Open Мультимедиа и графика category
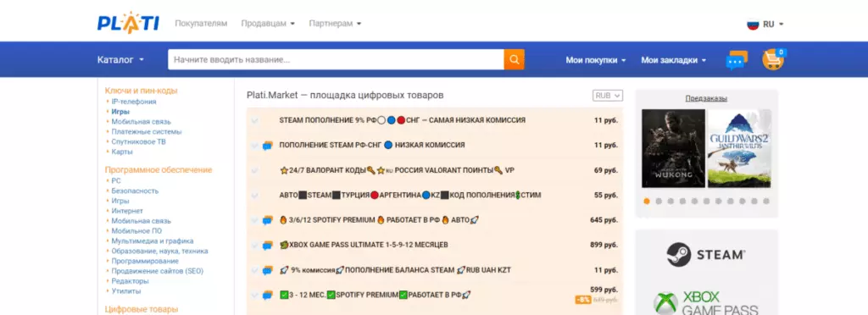Screen dimensions: 868x315 [x=153, y=241]
